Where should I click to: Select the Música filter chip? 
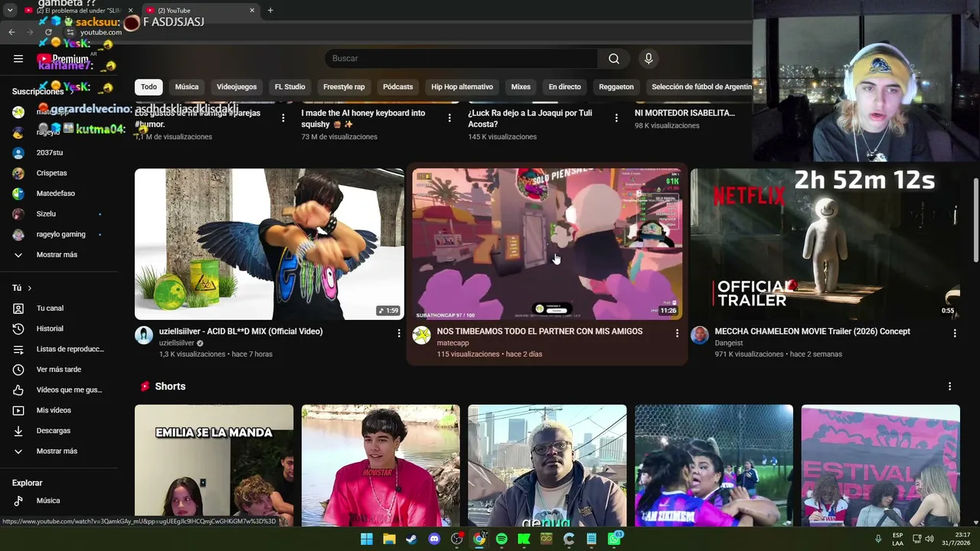coord(187,87)
